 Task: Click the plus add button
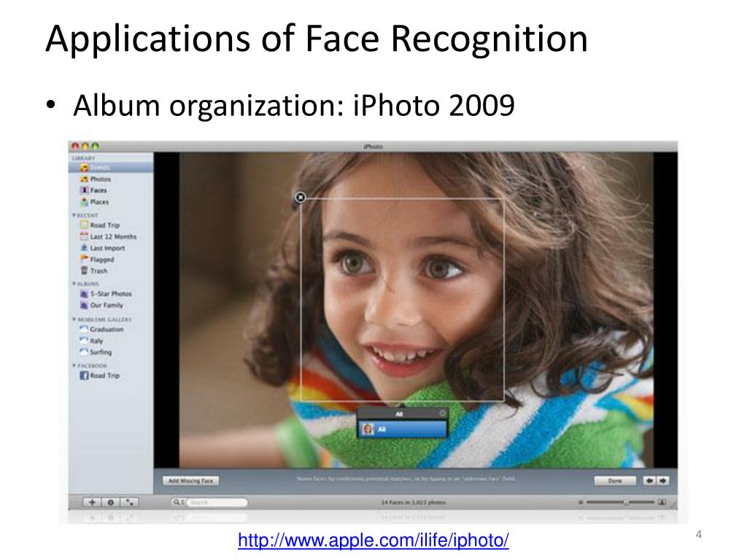93,502
